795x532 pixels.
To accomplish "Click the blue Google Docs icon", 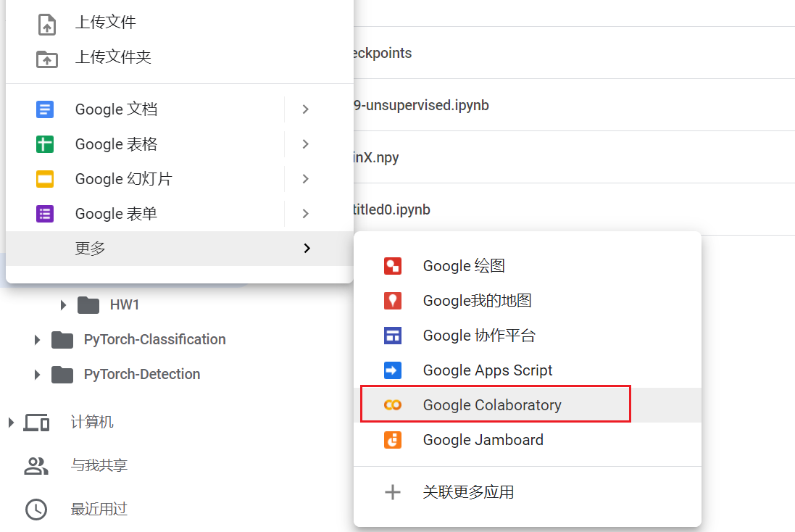I will pyautogui.click(x=45, y=109).
